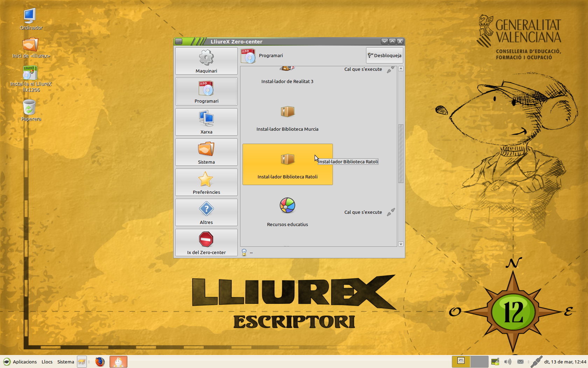This screenshot has width=588, height=368.
Task: Open the window menu button in title bar
Action: click(x=178, y=41)
